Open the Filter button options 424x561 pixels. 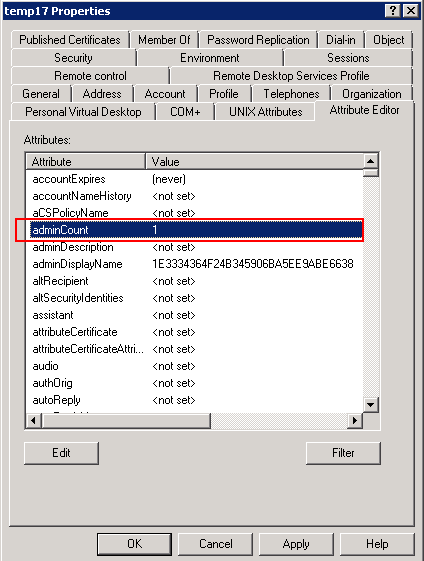343,453
